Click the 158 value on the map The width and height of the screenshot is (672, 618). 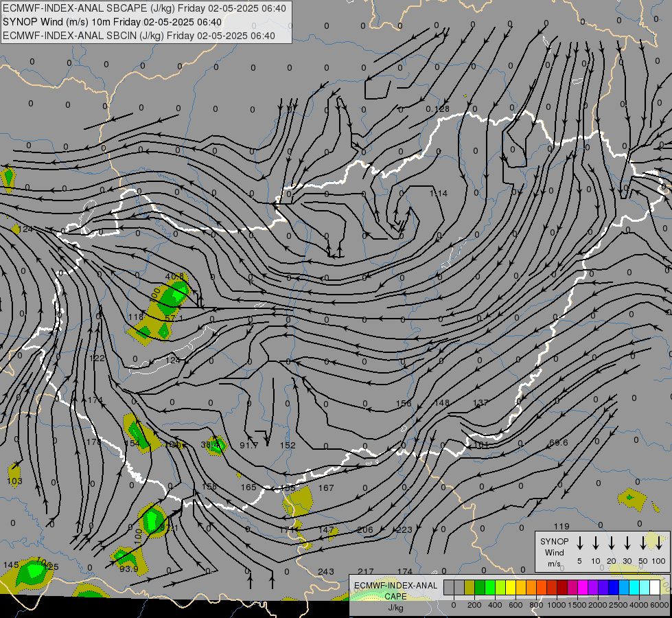[x=209, y=486]
